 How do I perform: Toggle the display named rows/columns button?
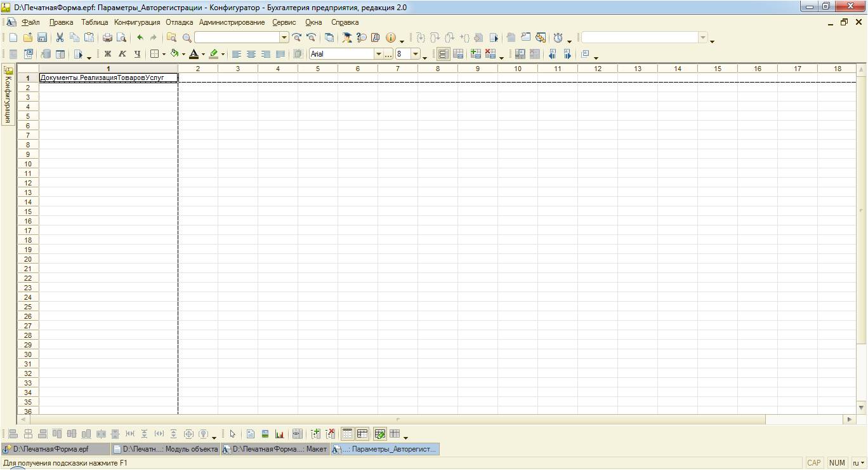[x=444, y=55]
